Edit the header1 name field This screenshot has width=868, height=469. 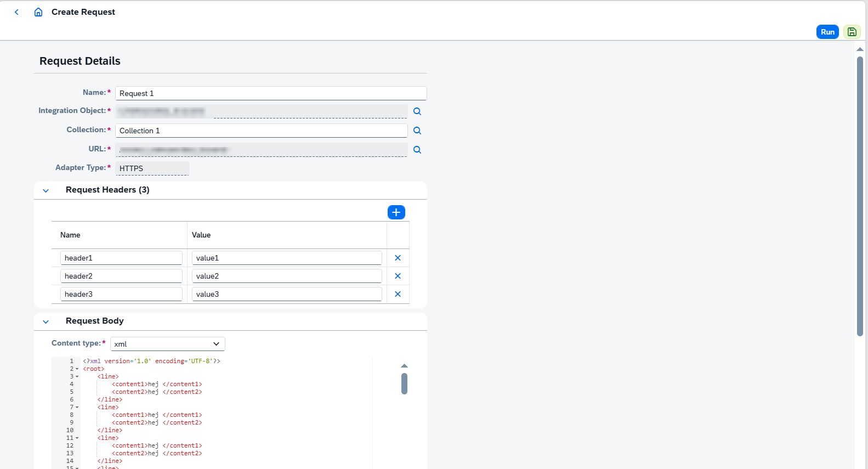click(x=121, y=258)
